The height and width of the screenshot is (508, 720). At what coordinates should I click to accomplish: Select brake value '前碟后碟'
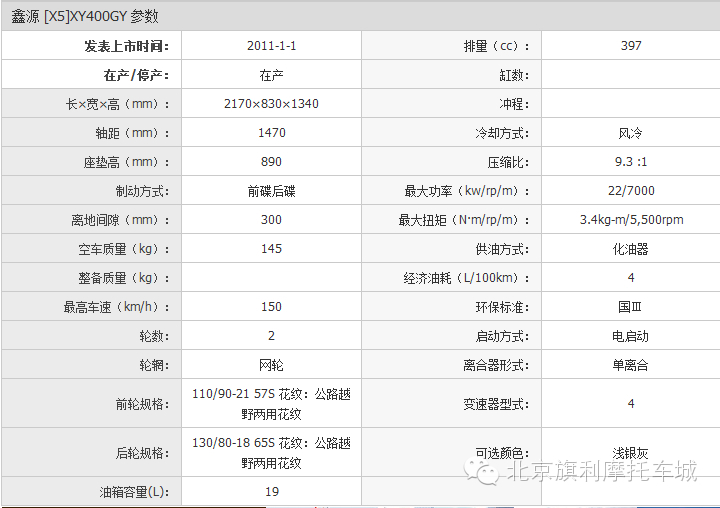(271, 191)
